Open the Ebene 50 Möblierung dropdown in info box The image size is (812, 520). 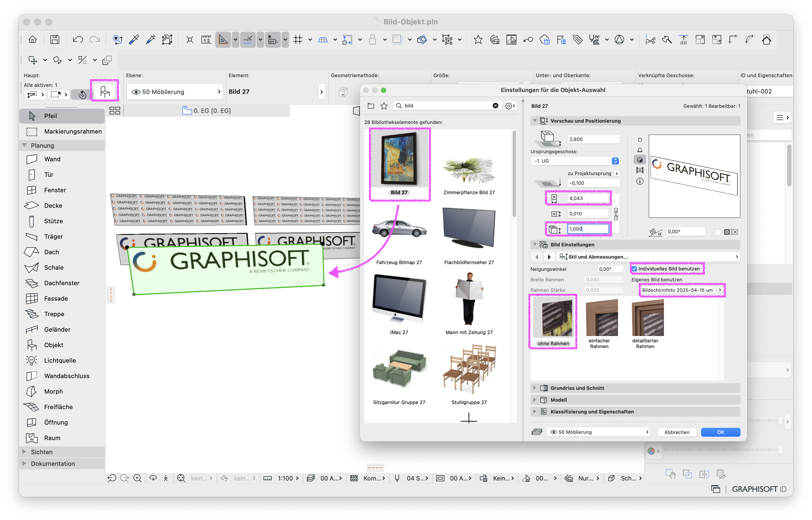pyautogui.click(x=175, y=92)
